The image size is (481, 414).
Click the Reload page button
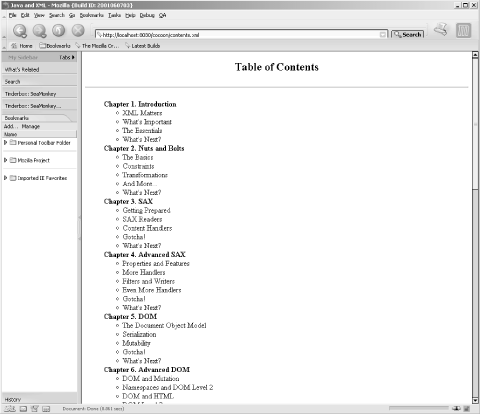point(59,30)
